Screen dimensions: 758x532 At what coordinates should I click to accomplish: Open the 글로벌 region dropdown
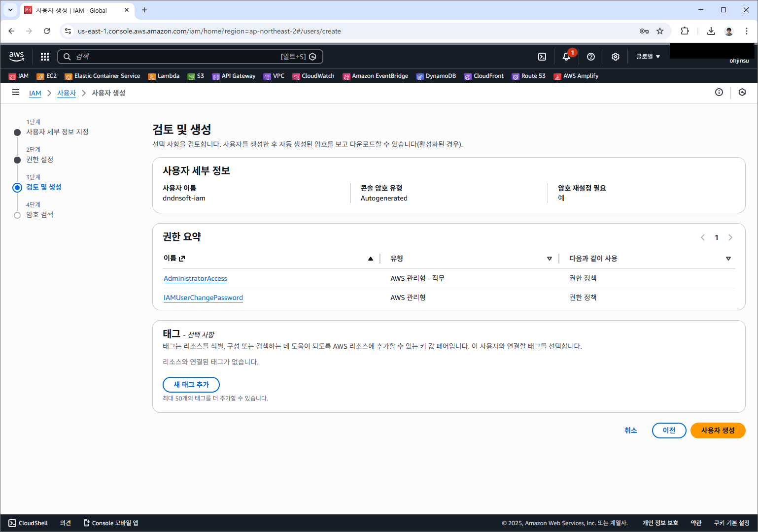pos(647,56)
